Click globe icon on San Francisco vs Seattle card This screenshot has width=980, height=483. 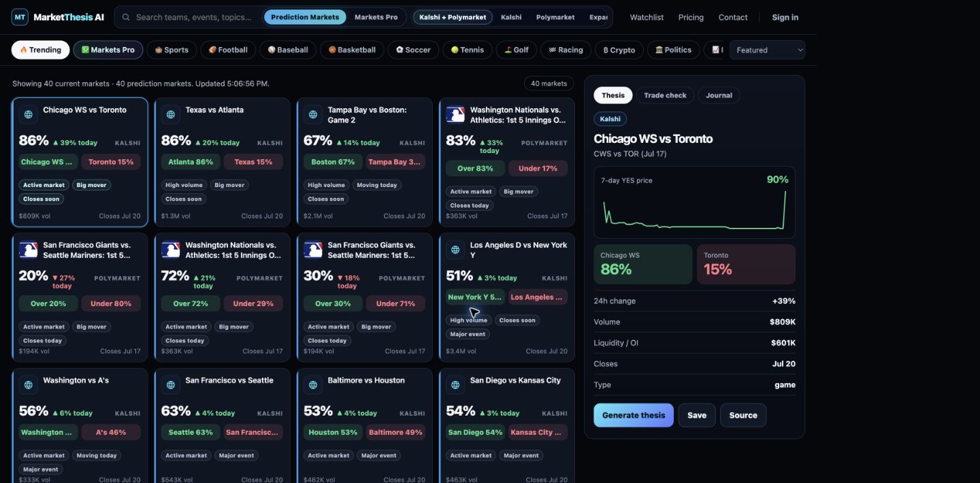click(171, 385)
